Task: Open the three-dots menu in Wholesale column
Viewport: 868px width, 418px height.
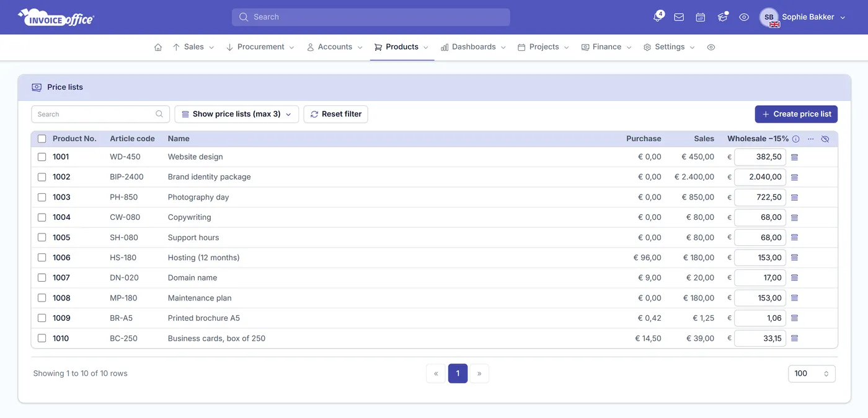Action: point(810,139)
